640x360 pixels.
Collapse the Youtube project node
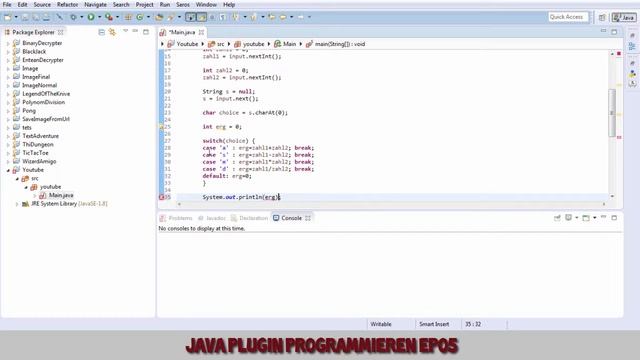[8, 170]
